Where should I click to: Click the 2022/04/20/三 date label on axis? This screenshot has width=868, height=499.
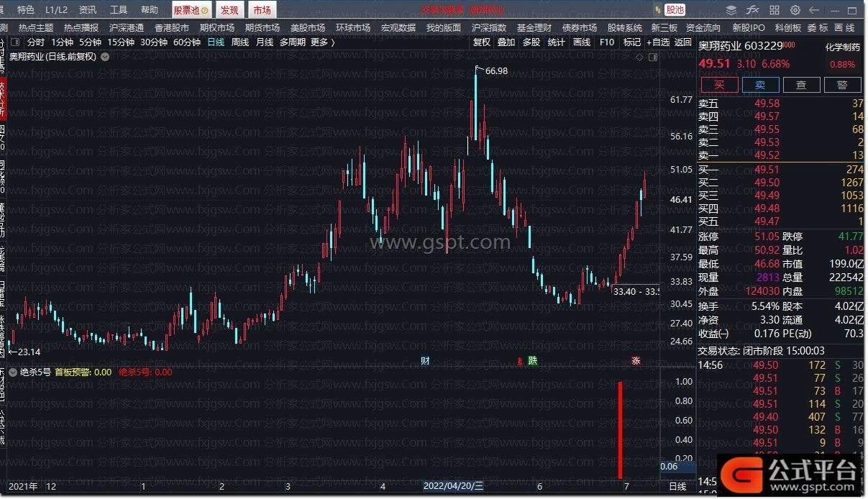pos(454,487)
